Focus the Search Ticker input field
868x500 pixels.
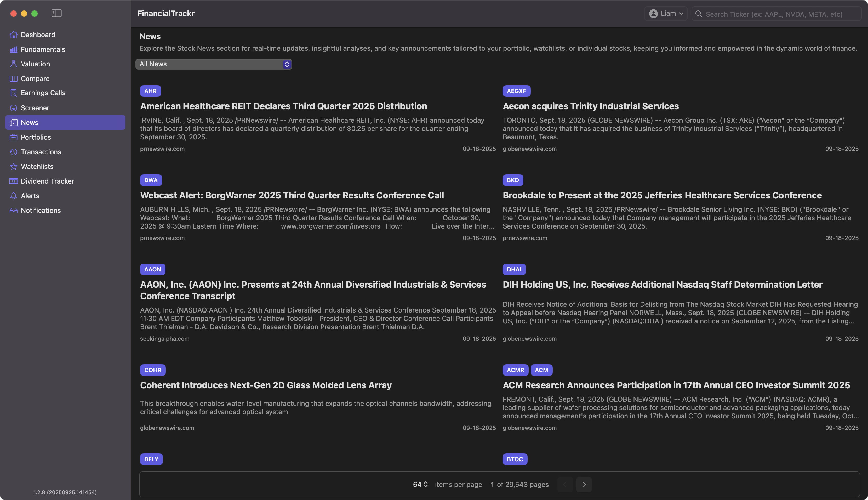(x=776, y=14)
